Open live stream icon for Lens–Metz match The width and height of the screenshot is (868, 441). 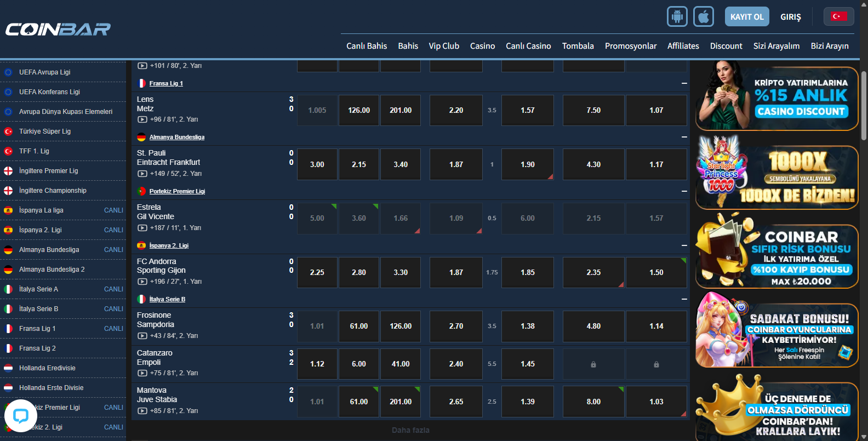[142, 119]
